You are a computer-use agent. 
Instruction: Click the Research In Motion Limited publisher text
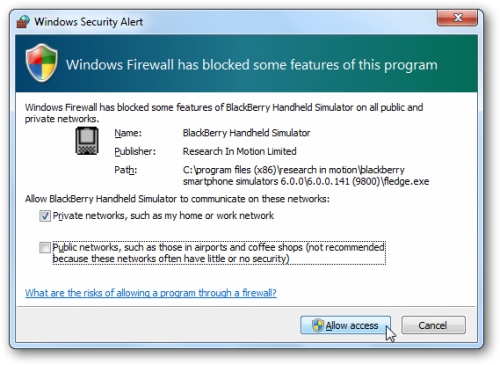pos(239,151)
